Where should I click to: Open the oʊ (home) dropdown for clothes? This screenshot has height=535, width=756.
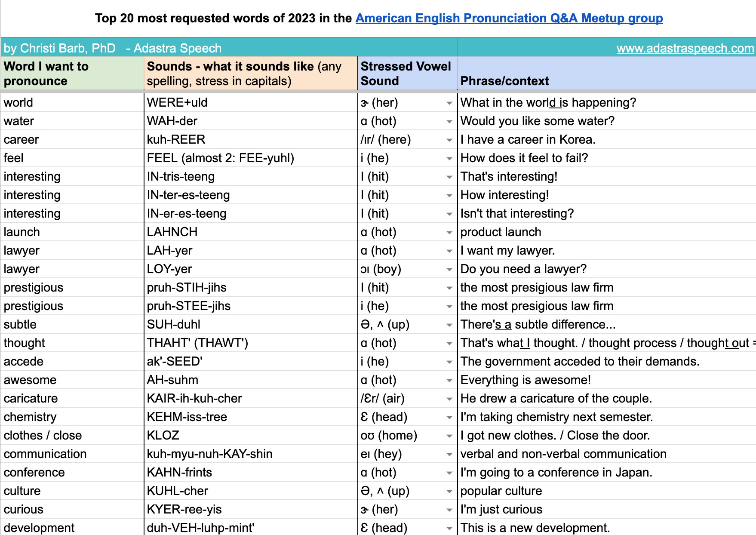pos(449,436)
